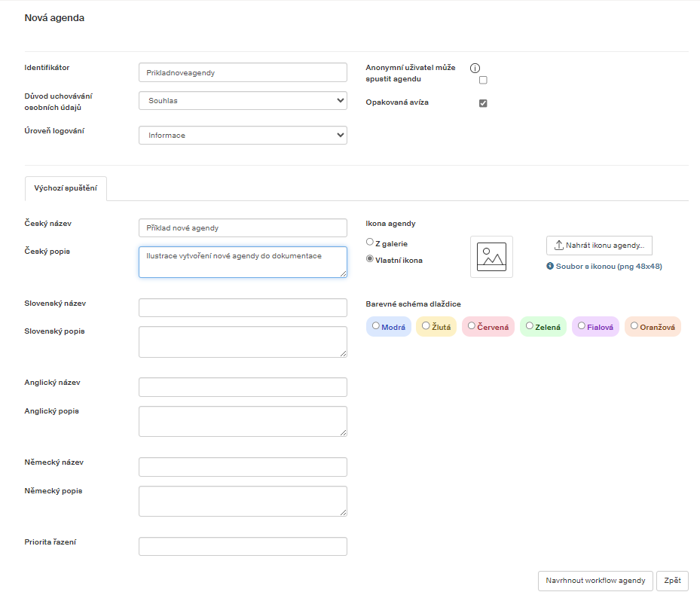This screenshot has width=700, height=595.
Task: Select the Vlastní ikona radio option
Action: tap(370, 258)
